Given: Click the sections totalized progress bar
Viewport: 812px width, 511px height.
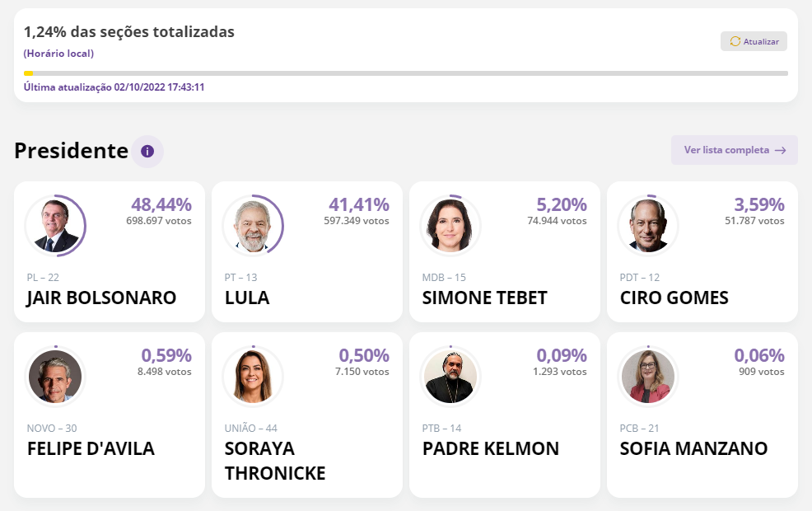Looking at the screenshot, I should pos(405,73).
